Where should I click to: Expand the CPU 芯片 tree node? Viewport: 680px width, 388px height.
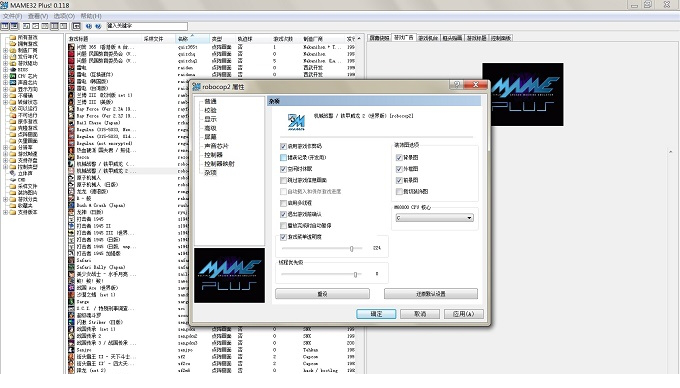pos(5,76)
